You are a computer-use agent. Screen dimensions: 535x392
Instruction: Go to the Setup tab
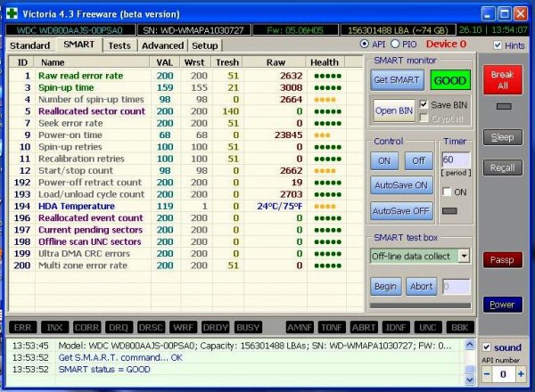pyautogui.click(x=205, y=45)
